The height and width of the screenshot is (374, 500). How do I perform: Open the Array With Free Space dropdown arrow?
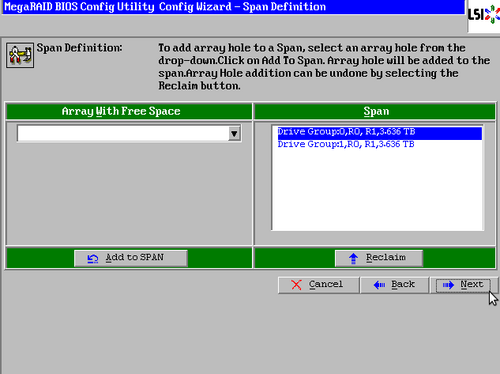234,134
